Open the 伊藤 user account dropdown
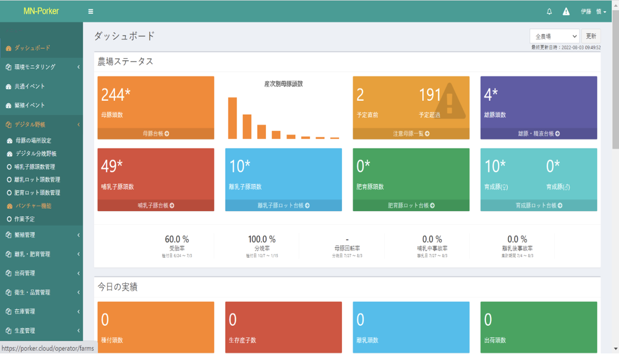 coord(594,12)
